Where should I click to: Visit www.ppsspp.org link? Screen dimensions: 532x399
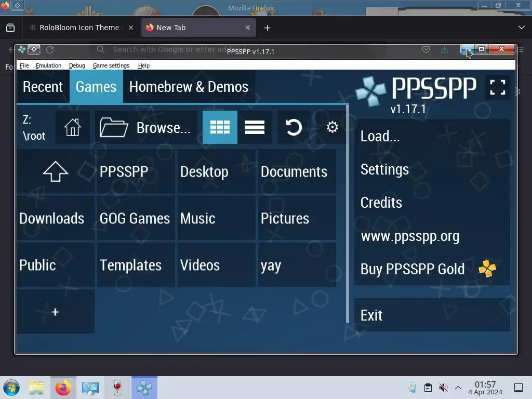point(432,236)
